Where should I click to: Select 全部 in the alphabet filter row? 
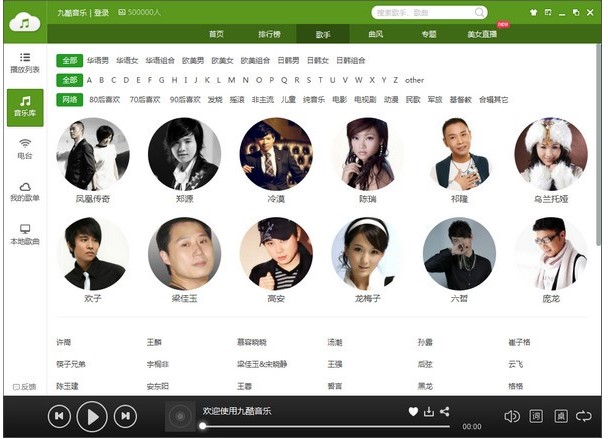point(70,80)
